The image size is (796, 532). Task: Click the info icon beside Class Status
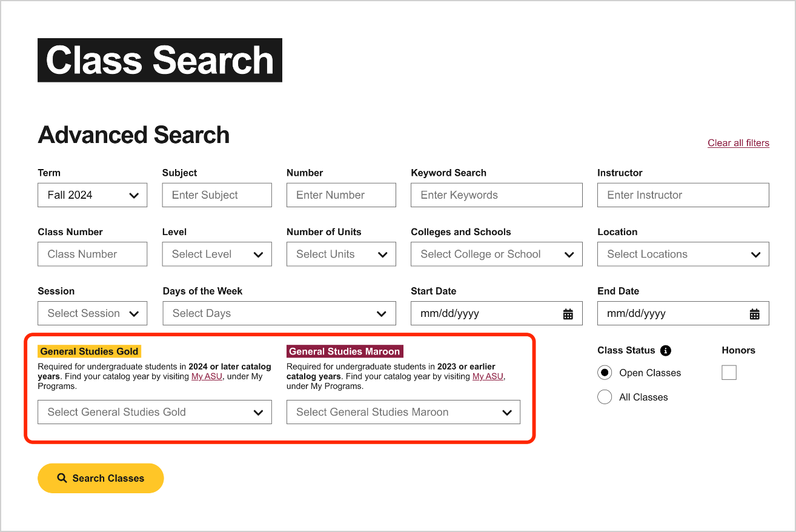(665, 350)
